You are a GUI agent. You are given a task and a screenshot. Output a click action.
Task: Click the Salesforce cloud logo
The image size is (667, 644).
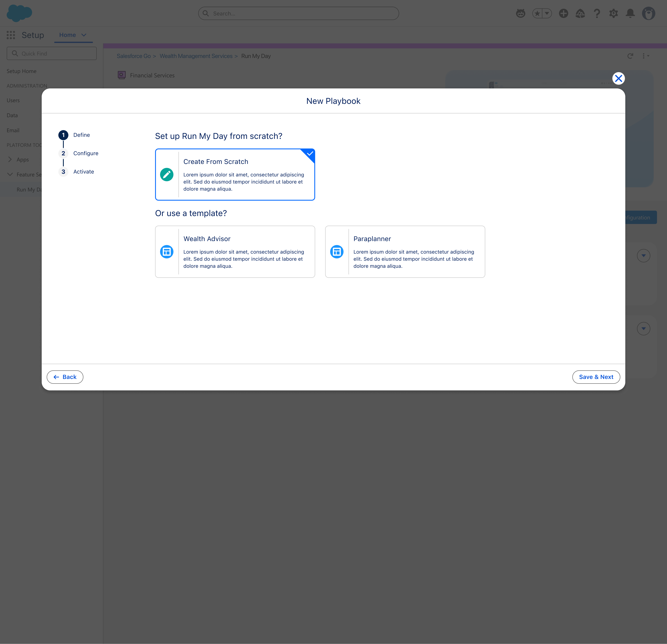coord(19,13)
